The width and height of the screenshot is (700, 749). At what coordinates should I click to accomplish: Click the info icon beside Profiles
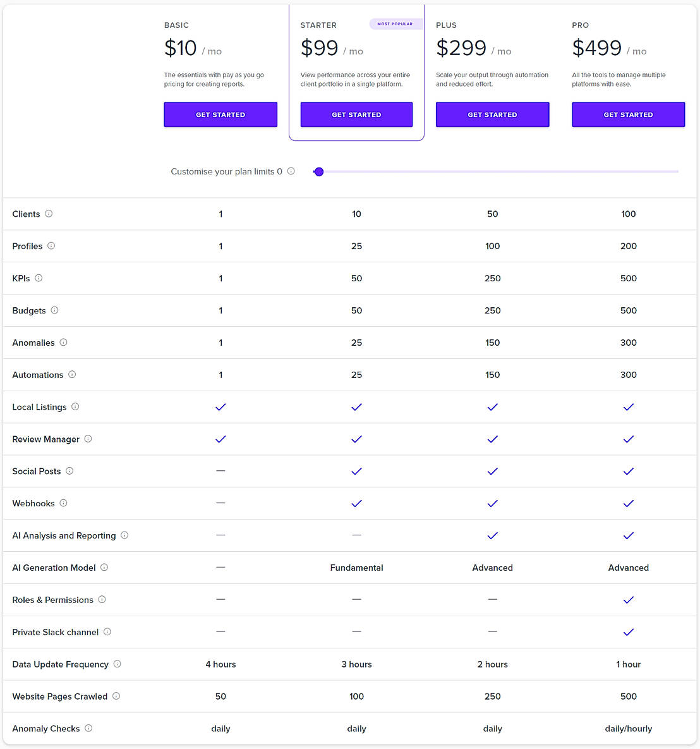point(51,246)
